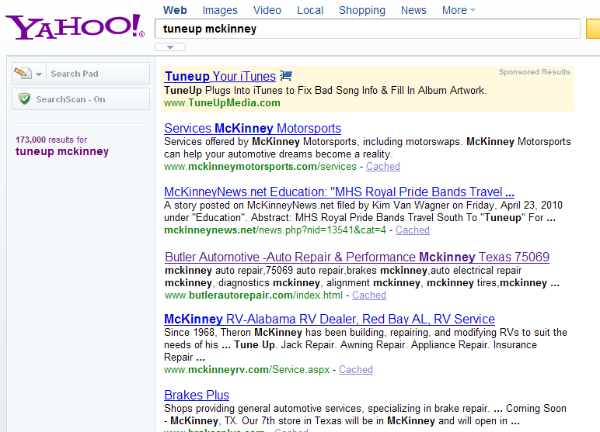This screenshot has height=432, width=600.
Task: Click the Search Pad notepad icon
Action: [23, 74]
